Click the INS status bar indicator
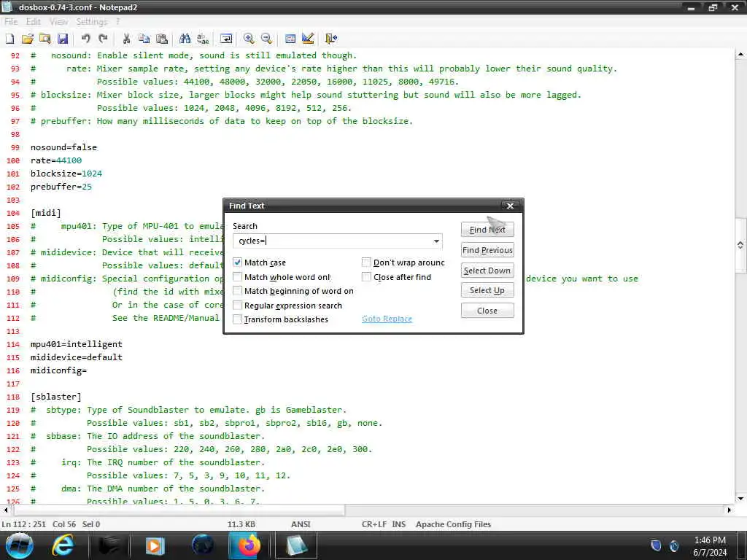This screenshot has width=747, height=560. coord(399,524)
